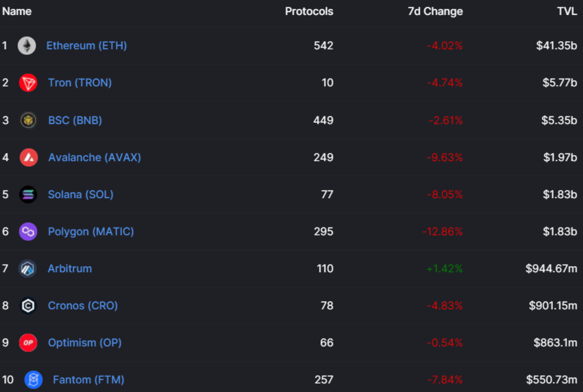The width and height of the screenshot is (583, 392).
Task: Click the purple Polygon logo icon
Action: coord(28,231)
